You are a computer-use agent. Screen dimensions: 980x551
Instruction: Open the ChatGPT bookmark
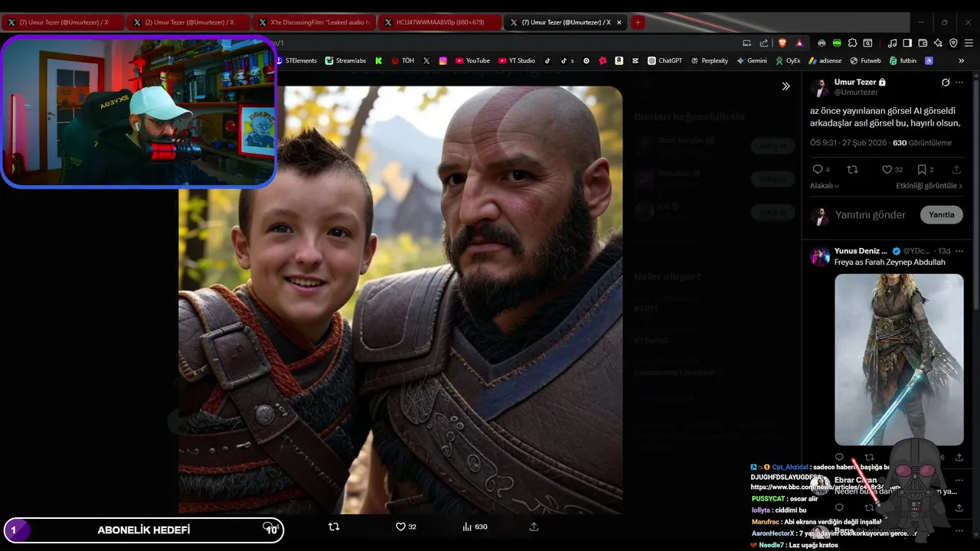(x=665, y=60)
